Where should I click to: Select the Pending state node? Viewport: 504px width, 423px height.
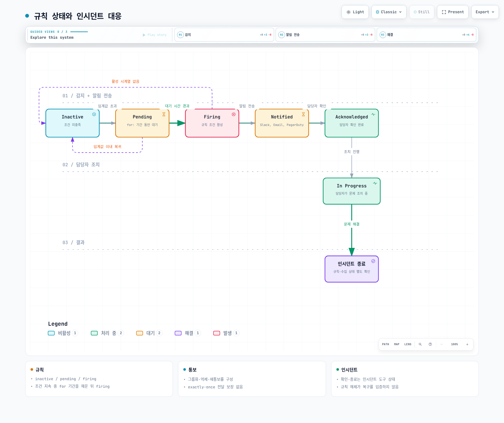click(x=142, y=123)
